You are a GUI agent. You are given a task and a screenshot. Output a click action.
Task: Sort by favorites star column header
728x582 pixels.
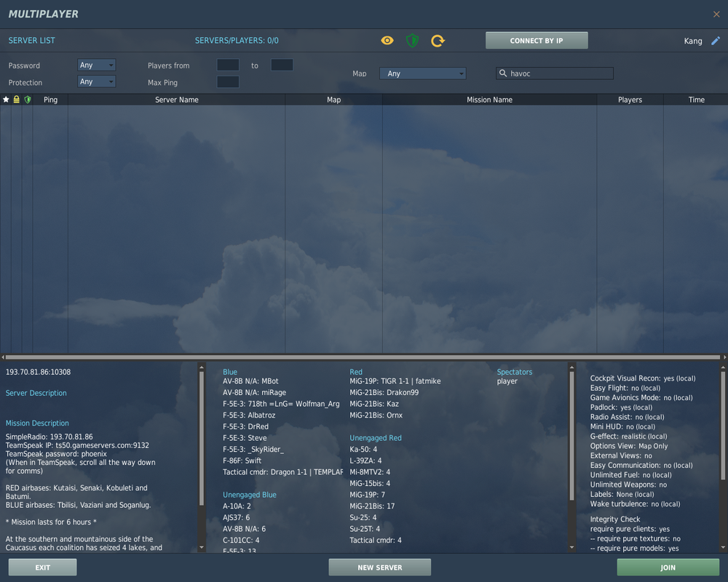click(6, 100)
